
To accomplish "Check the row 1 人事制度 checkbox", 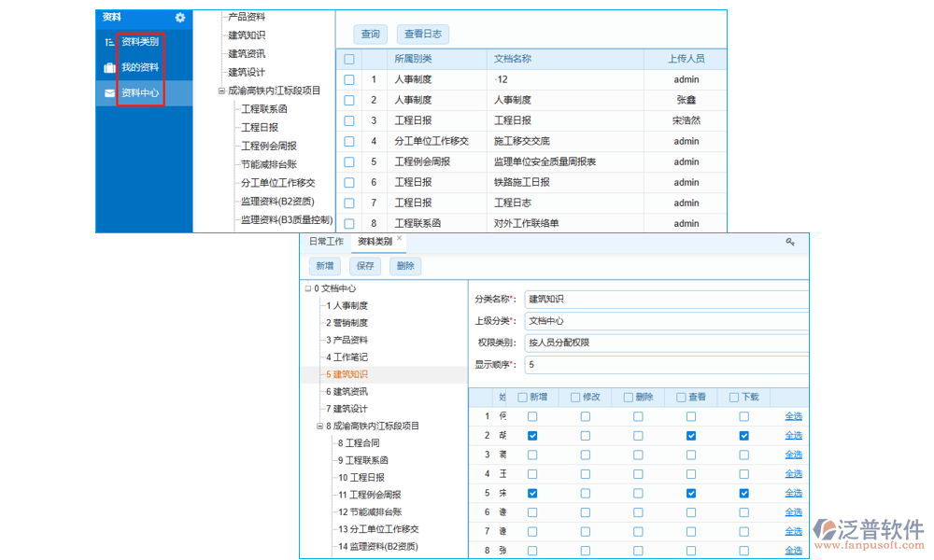I will (x=349, y=79).
